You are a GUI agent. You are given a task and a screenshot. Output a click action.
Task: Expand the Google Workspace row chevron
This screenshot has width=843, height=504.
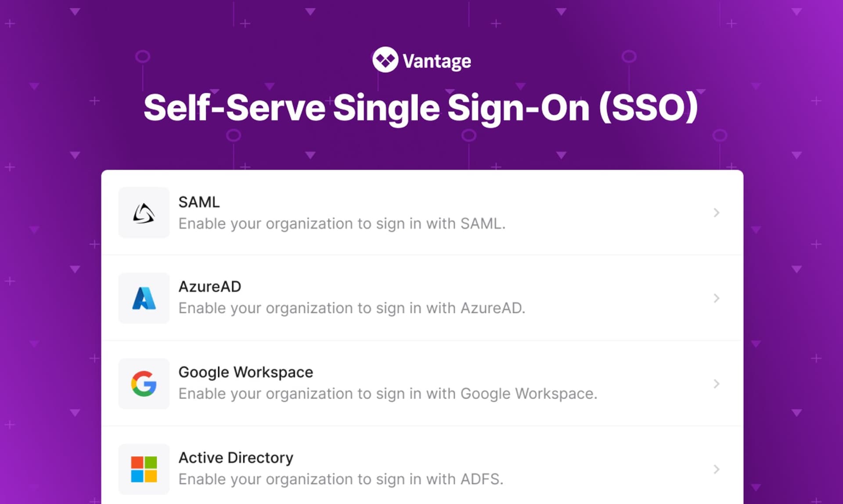pyautogui.click(x=717, y=383)
